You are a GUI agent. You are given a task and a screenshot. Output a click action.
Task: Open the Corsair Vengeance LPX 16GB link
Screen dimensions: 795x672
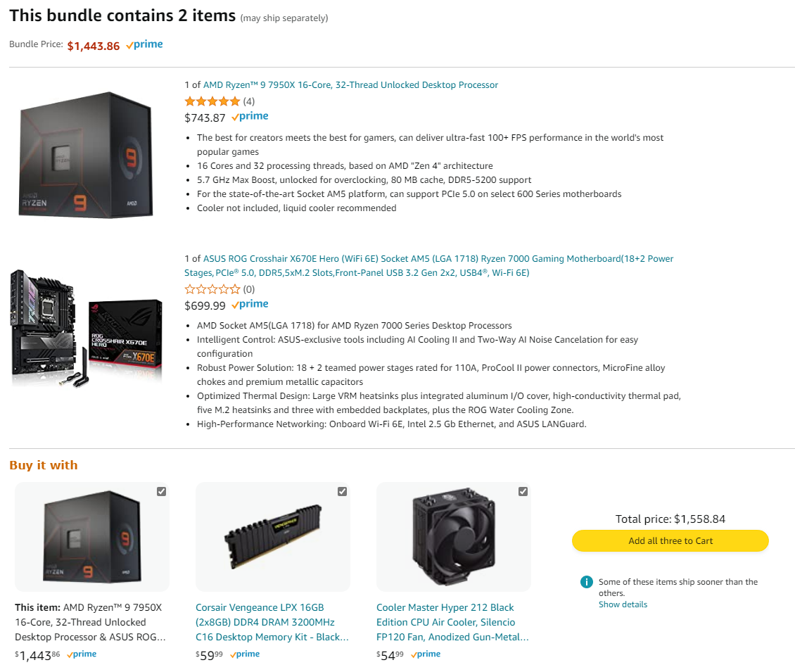click(272, 622)
